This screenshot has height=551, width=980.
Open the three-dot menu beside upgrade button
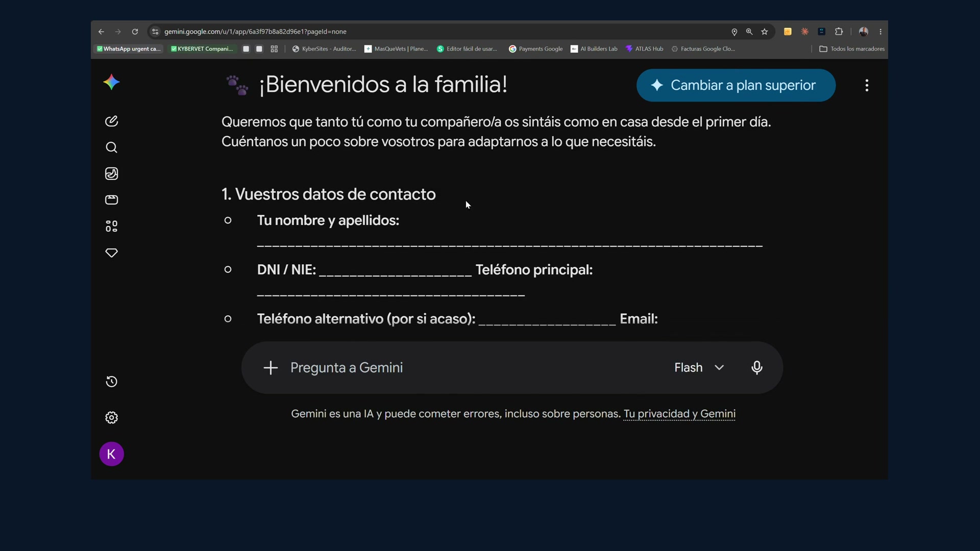(x=867, y=85)
